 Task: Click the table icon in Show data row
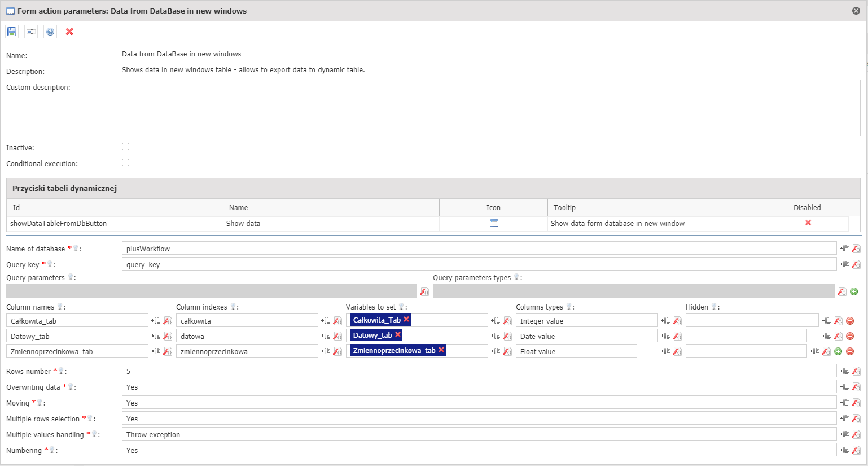coord(494,223)
